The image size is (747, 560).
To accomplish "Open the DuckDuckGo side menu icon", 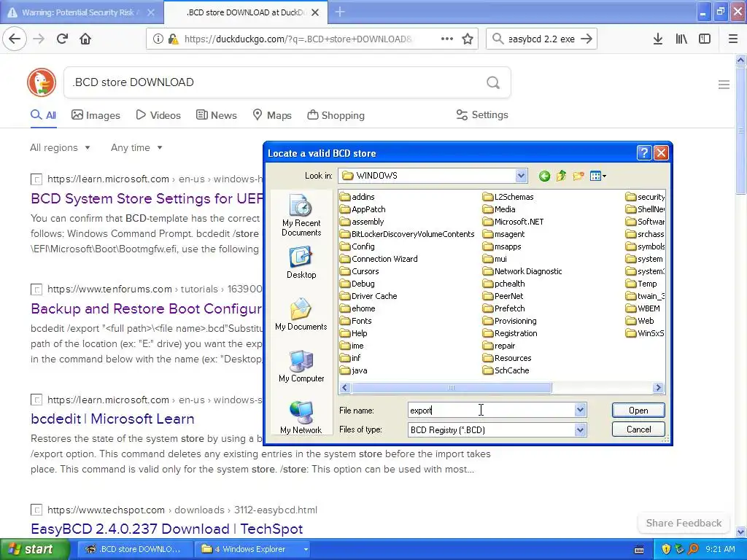I will pyautogui.click(x=724, y=85).
